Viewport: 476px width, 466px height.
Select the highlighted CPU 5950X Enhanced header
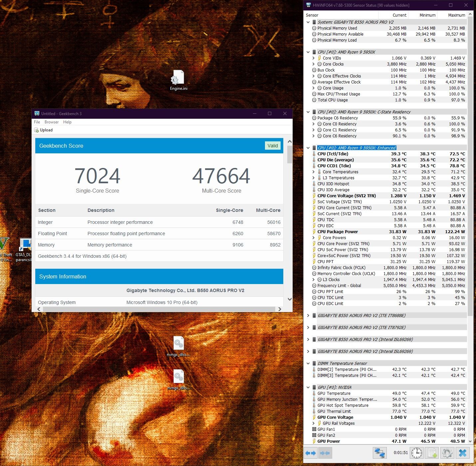[357, 148]
